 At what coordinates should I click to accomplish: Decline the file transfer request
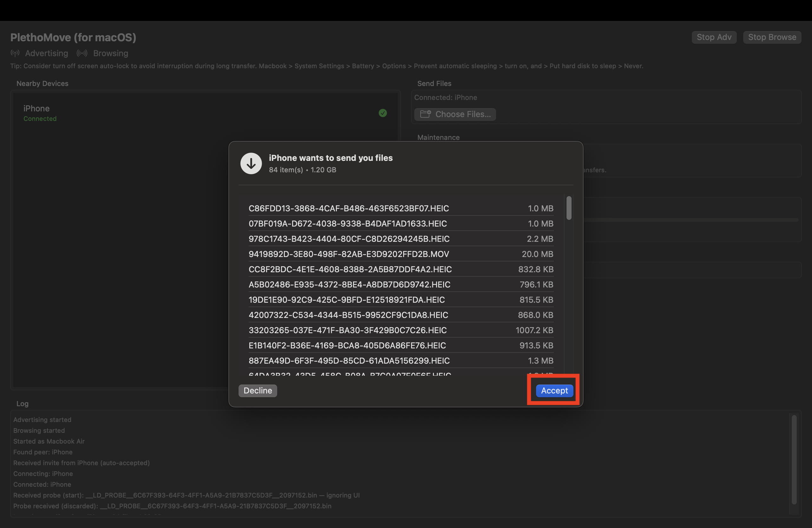click(258, 391)
